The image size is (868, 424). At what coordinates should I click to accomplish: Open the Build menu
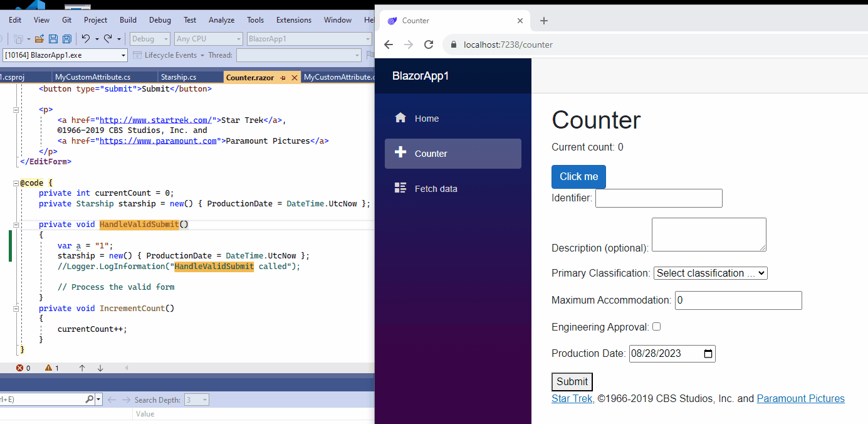128,20
